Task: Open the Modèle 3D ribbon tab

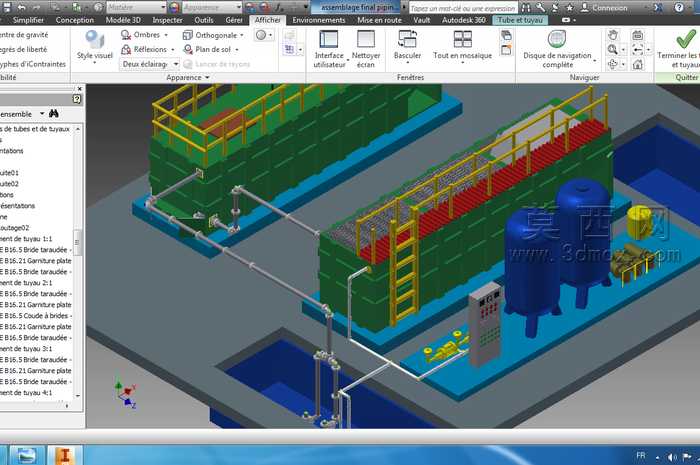Action: pos(123,20)
